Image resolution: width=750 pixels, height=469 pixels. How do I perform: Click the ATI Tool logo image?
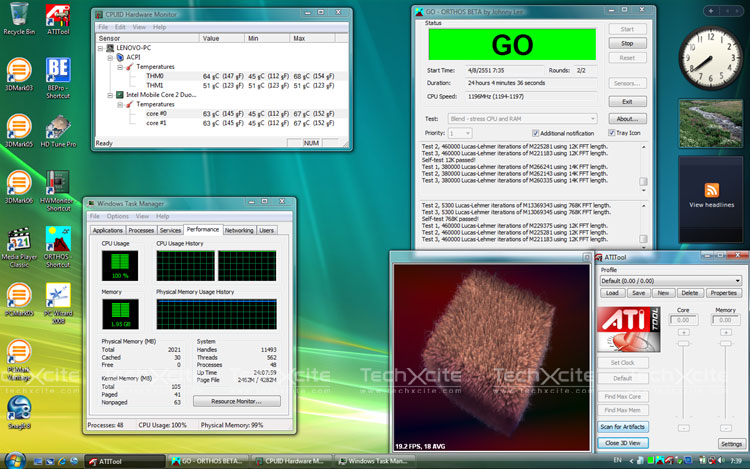629,329
